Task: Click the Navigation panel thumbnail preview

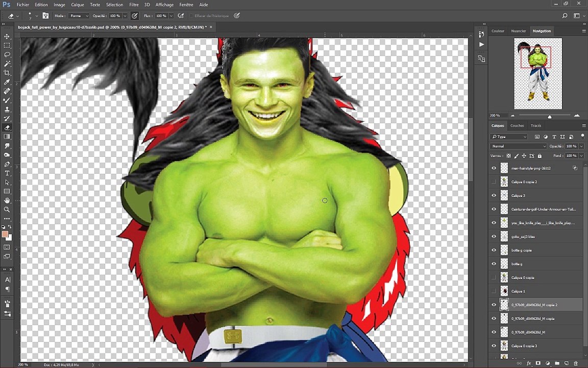Action: [x=538, y=73]
